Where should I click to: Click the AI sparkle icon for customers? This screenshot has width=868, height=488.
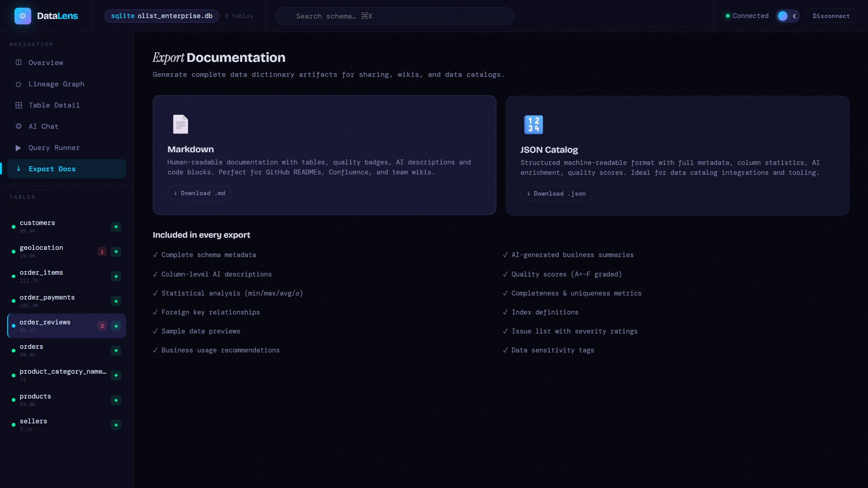(116, 227)
